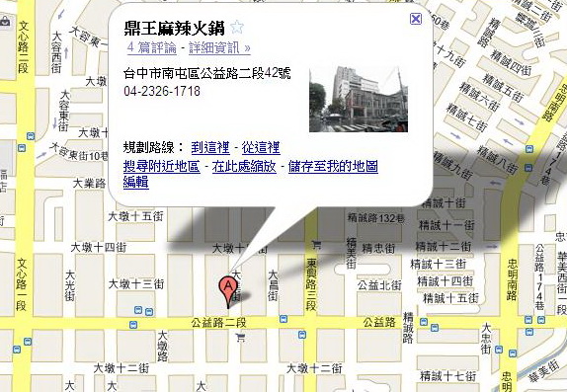Click the 編輯 link
Screen dimensions: 567x392
tap(136, 182)
